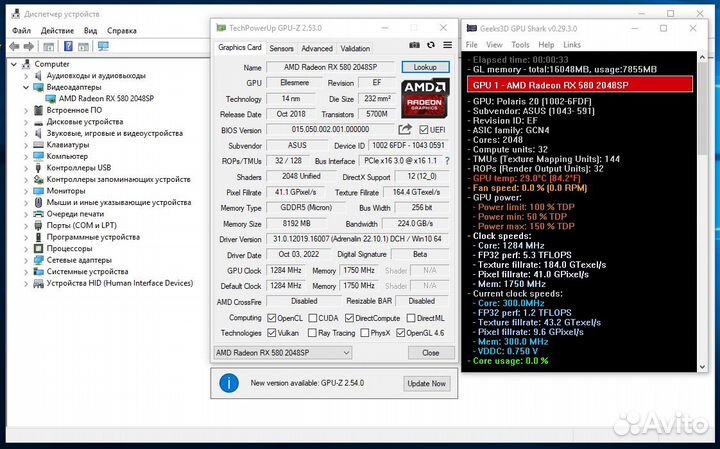
Task: Click the Очереди печати printer icon
Action: 39,214
